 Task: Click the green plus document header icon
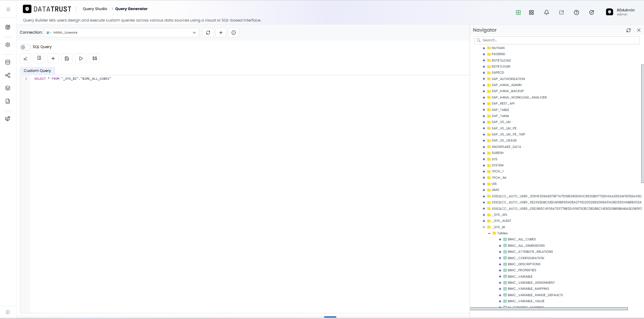click(x=518, y=12)
